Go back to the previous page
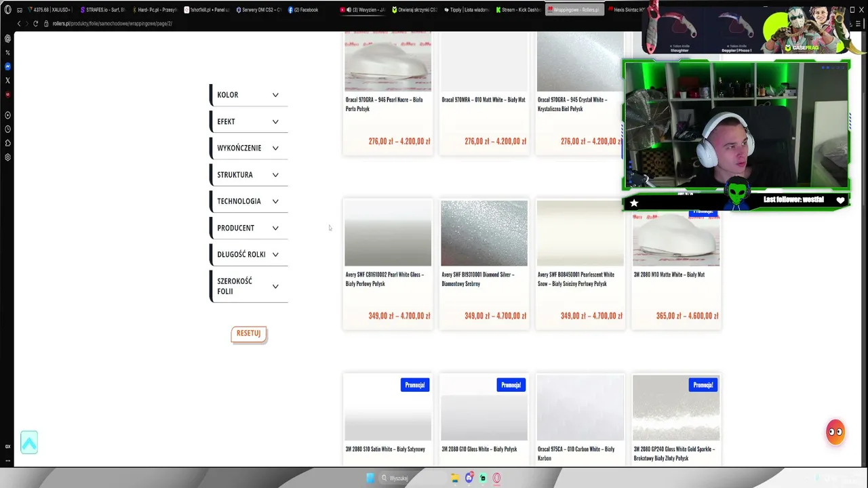868x488 pixels. 18,24
